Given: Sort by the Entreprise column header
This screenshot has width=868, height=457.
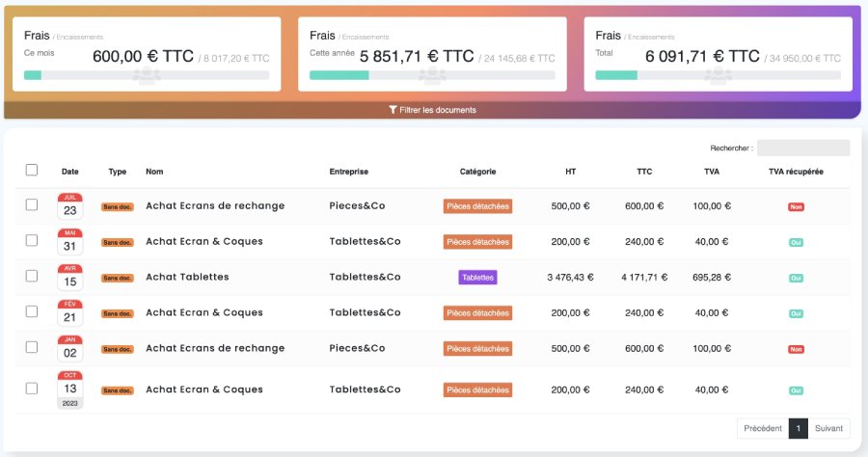Looking at the screenshot, I should click(x=348, y=172).
